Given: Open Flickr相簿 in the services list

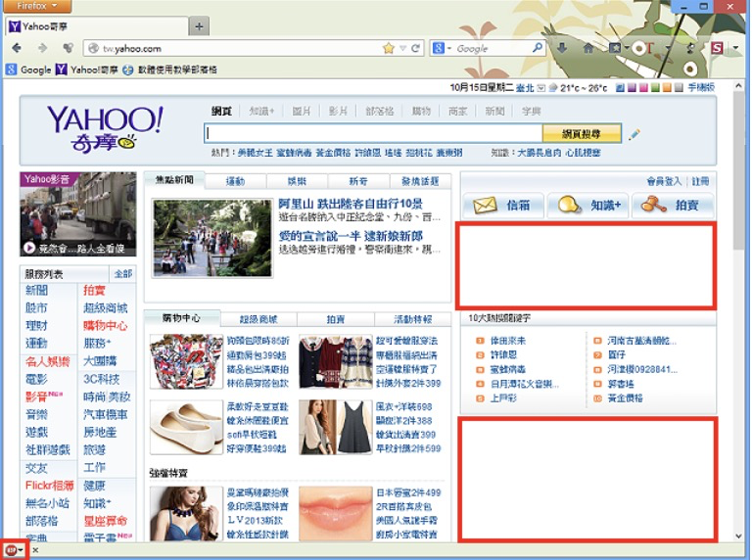Looking at the screenshot, I should [49, 486].
